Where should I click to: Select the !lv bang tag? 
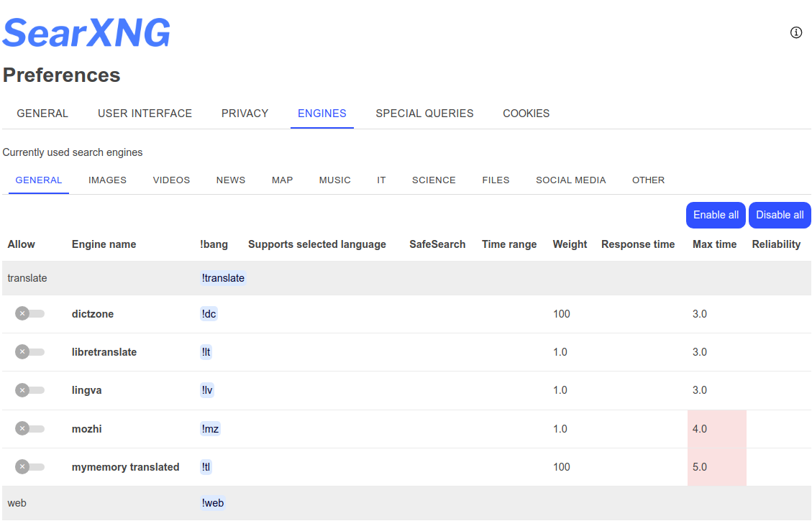point(207,390)
